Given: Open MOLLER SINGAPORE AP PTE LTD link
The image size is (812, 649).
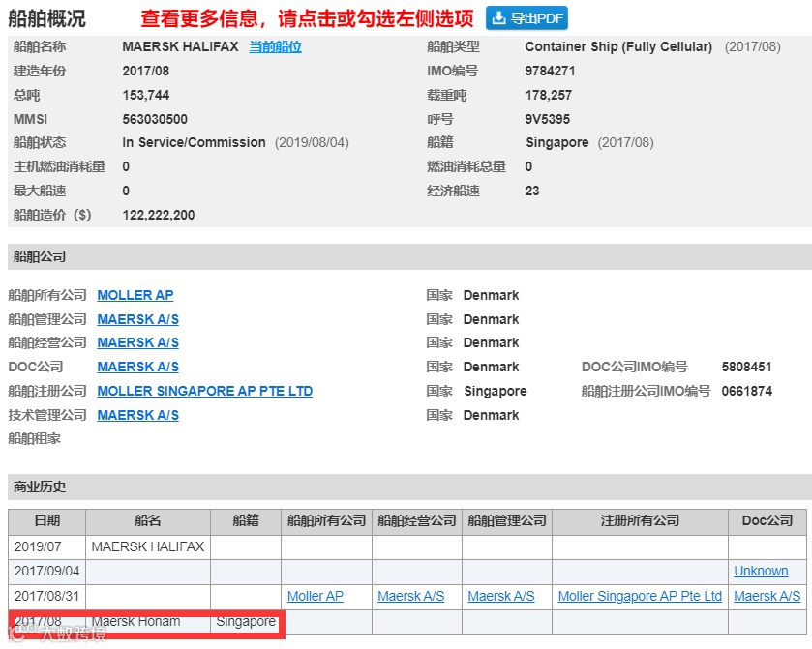Looking at the screenshot, I should point(205,391).
